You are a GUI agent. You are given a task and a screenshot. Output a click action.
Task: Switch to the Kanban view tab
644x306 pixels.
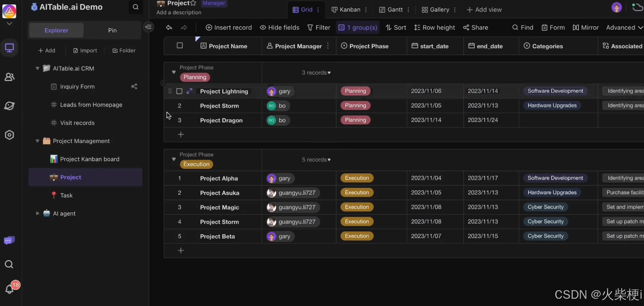pyautogui.click(x=346, y=10)
